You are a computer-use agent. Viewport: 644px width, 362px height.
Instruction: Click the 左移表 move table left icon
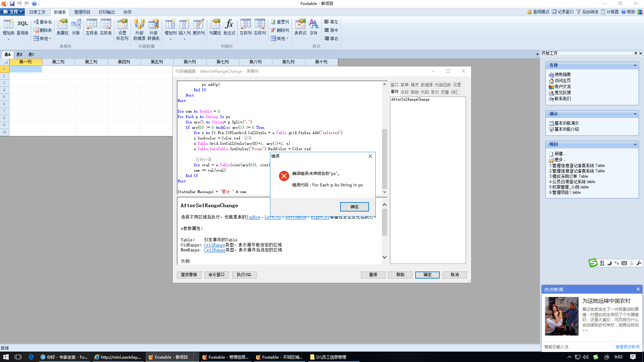[x=92, y=27]
